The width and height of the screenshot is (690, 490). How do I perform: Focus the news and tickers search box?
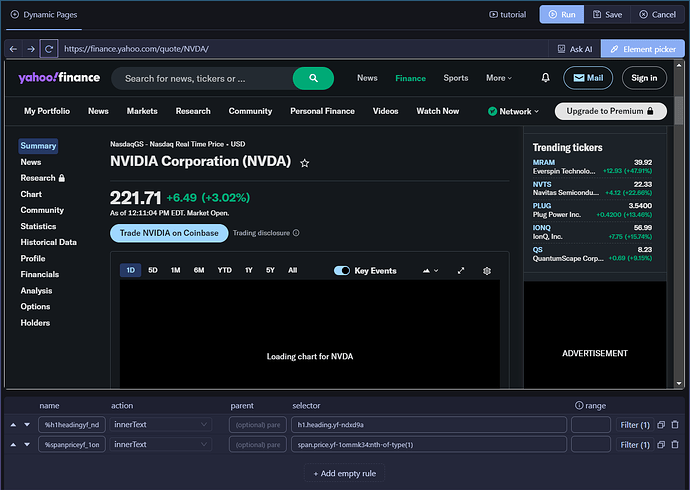coord(202,78)
